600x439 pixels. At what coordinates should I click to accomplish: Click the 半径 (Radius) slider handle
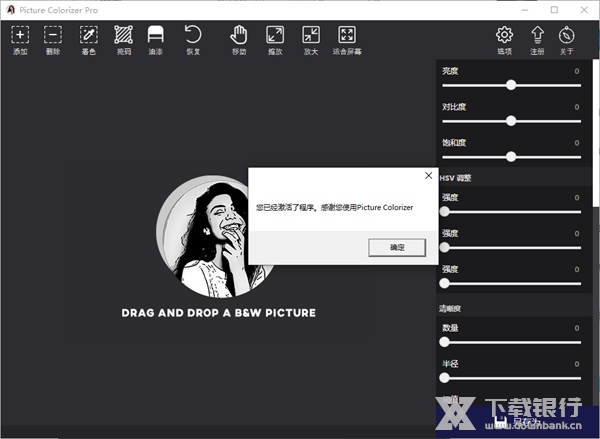(x=445, y=377)
